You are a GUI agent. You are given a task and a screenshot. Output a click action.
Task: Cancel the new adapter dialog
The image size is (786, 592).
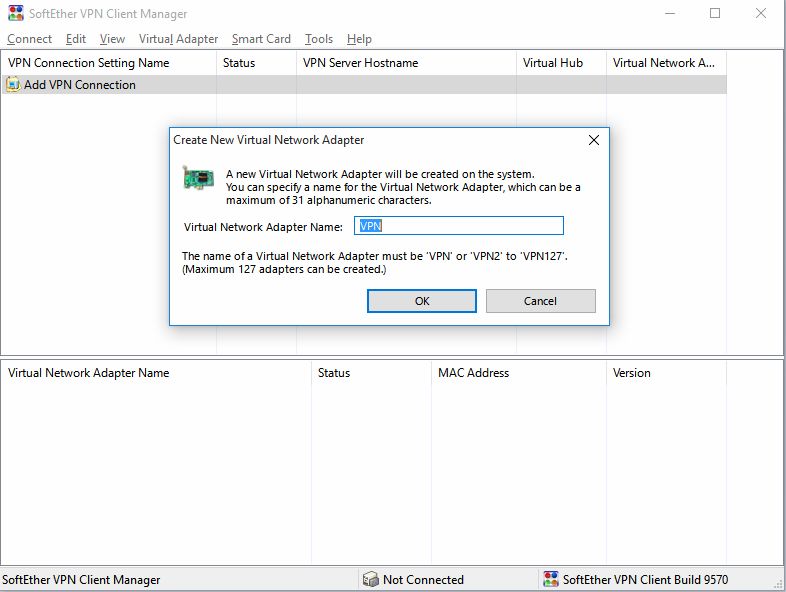540,301
